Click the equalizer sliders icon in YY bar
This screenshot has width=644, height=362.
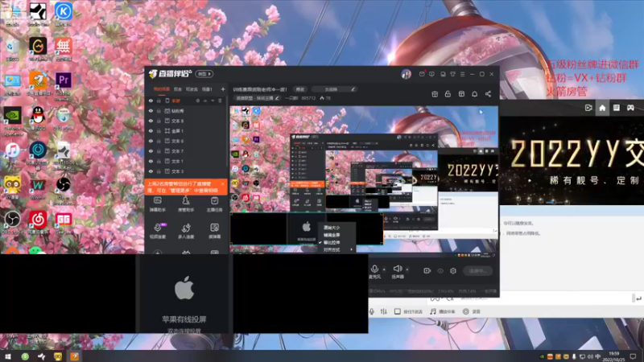[x=384, y=311]
